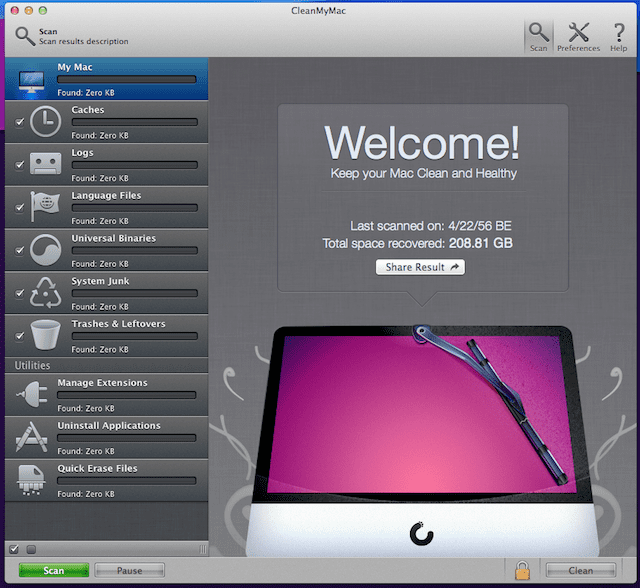Click the Share Result button

[x=420, y=267]
